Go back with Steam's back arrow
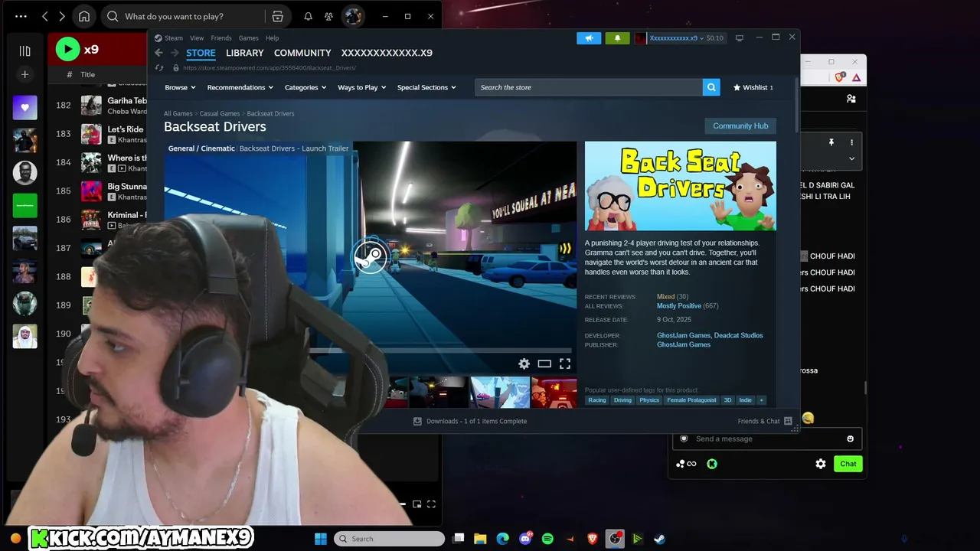This screenshot has height=551, width=980. tap(158, 53)
